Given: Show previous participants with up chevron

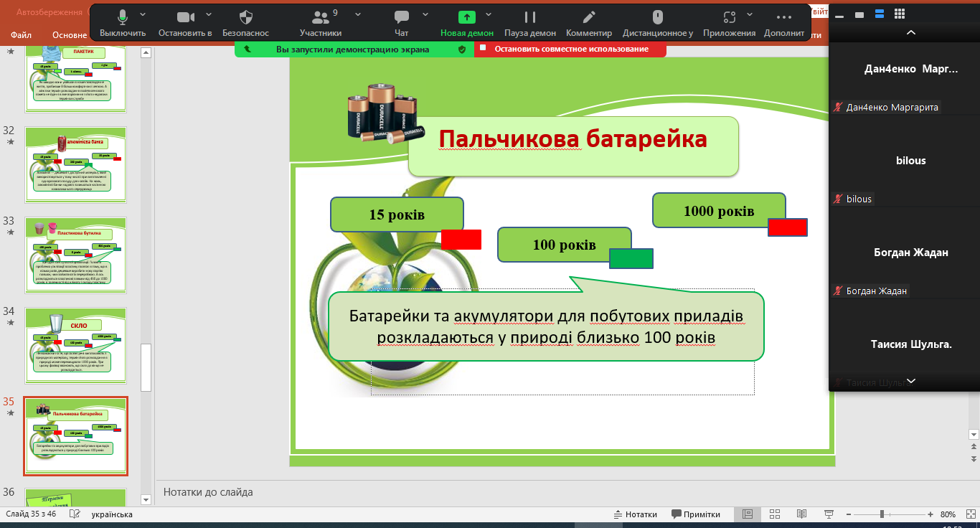Looking at the screenshot, I should (x=911, y=32).
